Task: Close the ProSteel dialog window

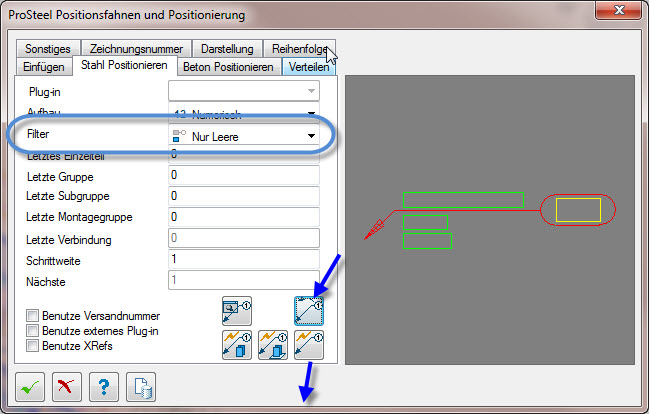Action: pyautogui.click(x=618, y=10)
